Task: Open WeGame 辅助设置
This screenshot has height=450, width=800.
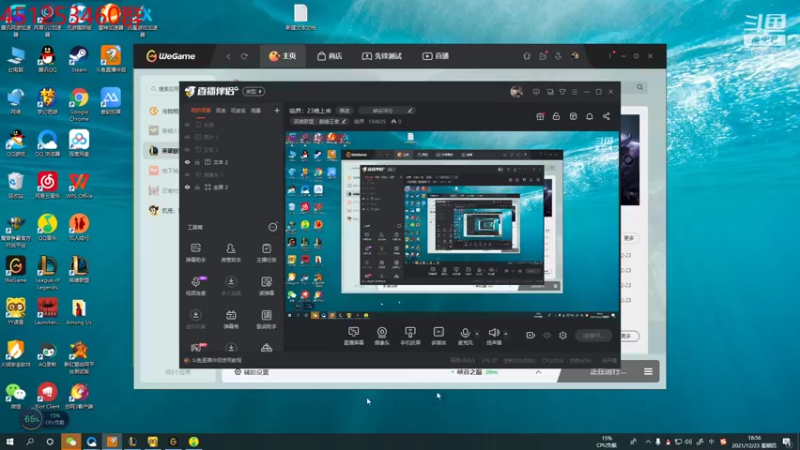Action: click(x=252, y=372)
